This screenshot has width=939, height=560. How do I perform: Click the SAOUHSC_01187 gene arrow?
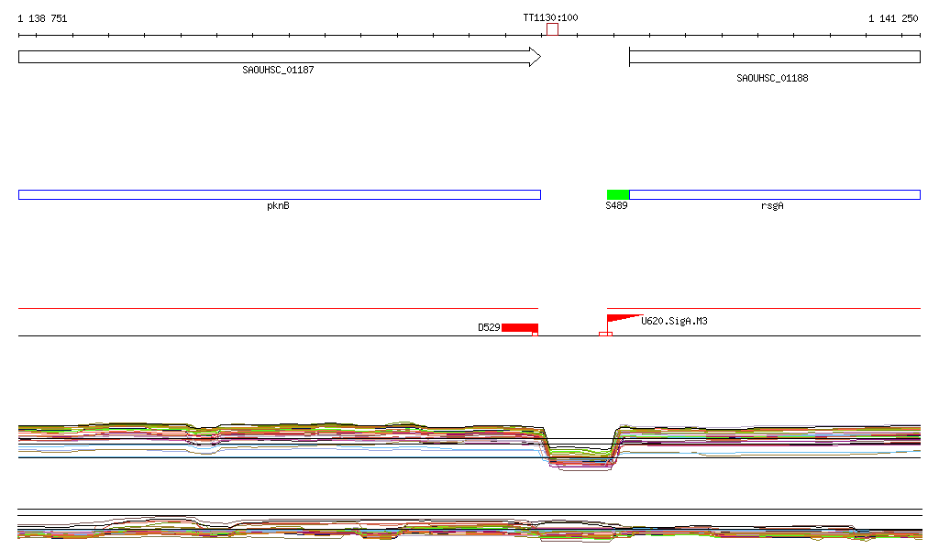[280, 57]
